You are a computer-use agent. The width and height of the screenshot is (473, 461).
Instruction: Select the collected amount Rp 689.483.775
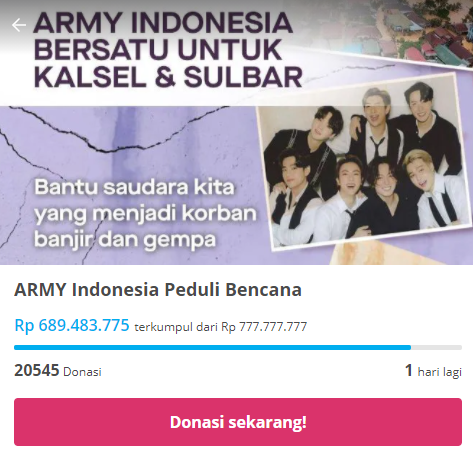coord(72,325)
